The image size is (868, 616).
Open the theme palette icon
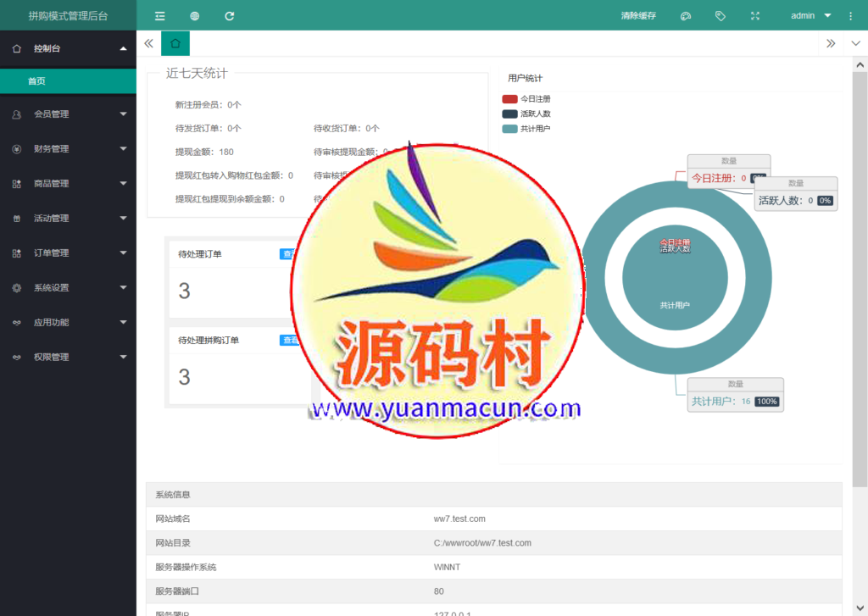687,15
